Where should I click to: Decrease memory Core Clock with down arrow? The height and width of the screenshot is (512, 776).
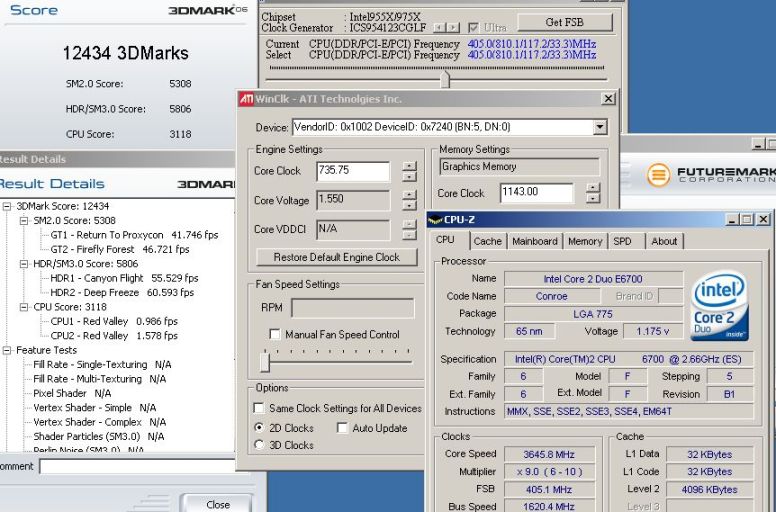(x=593, y=198)
